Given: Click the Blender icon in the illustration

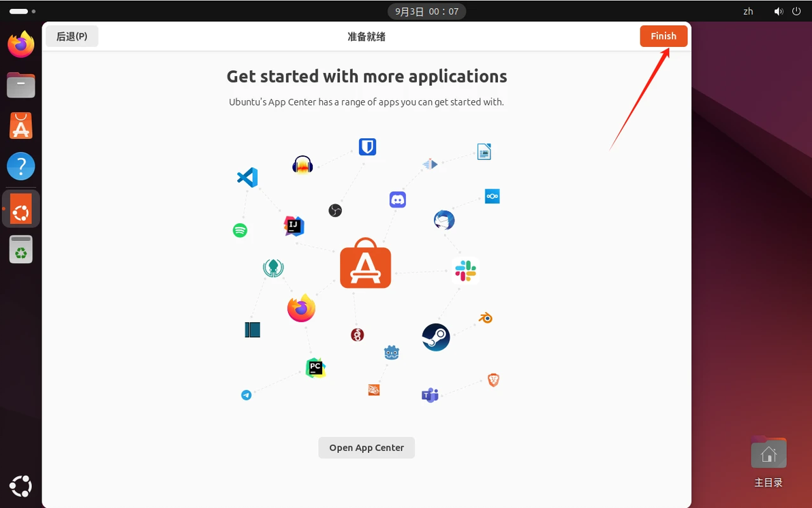Looking at the screenshot, I should pyautogui.click(x=485, y=317).
